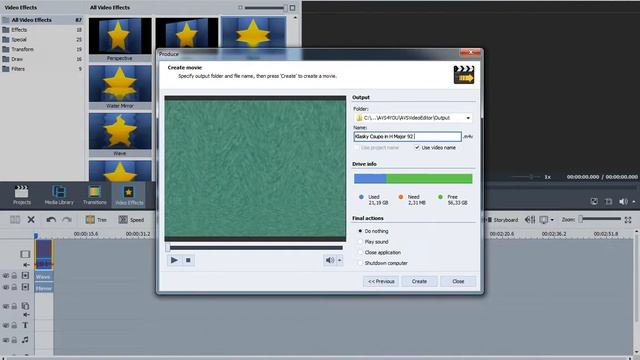Lock the text track
The image size is (640, 360).
[14, 325]
